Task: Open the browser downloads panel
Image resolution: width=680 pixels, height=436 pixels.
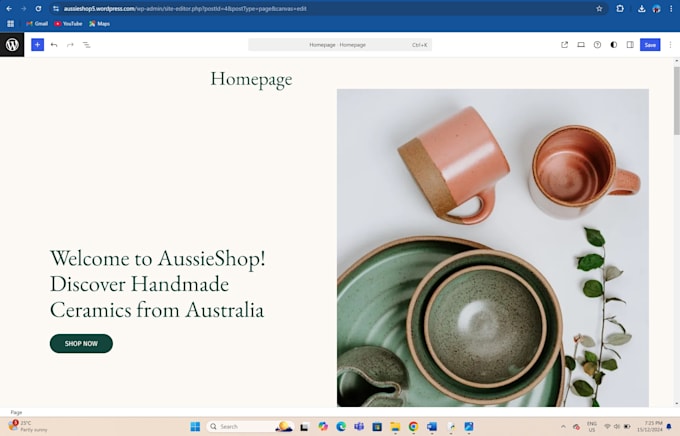Action: (641, 8)
